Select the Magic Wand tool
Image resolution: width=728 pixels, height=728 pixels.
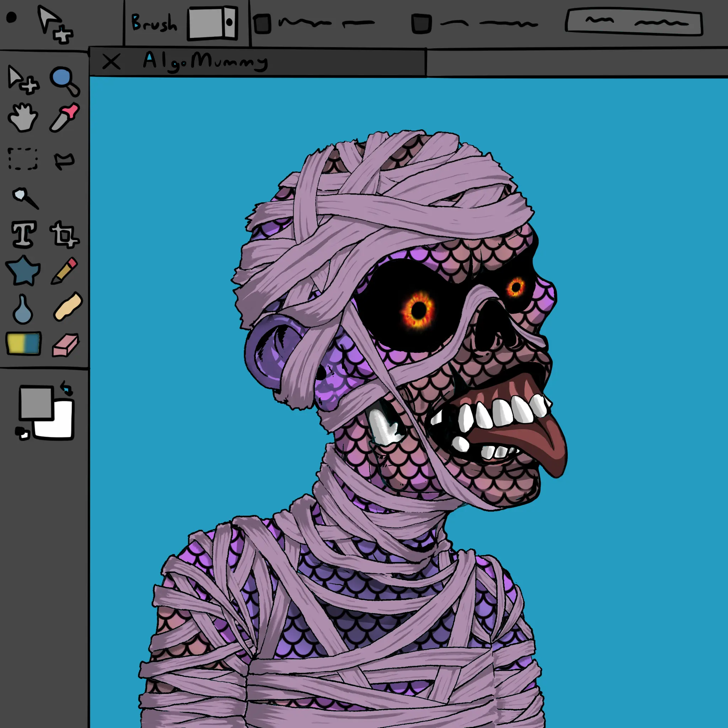[x=25, y=197]
